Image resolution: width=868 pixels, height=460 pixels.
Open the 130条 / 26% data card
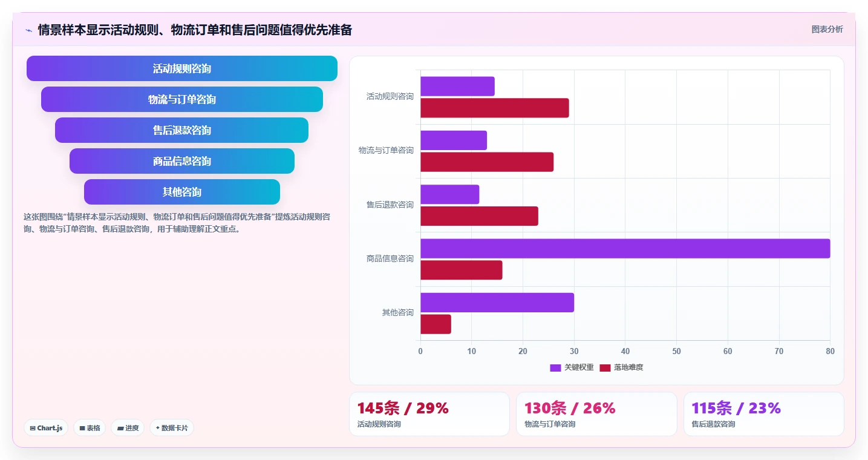point(596,414)
